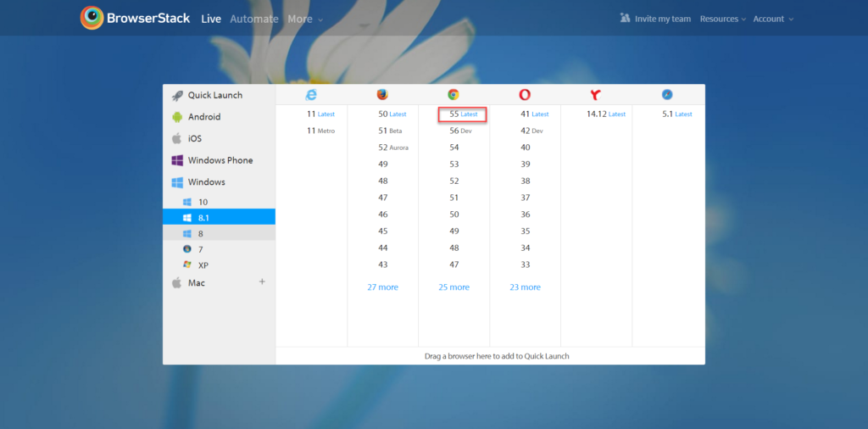Launch Chrome 56 Dev

(460, 131)
